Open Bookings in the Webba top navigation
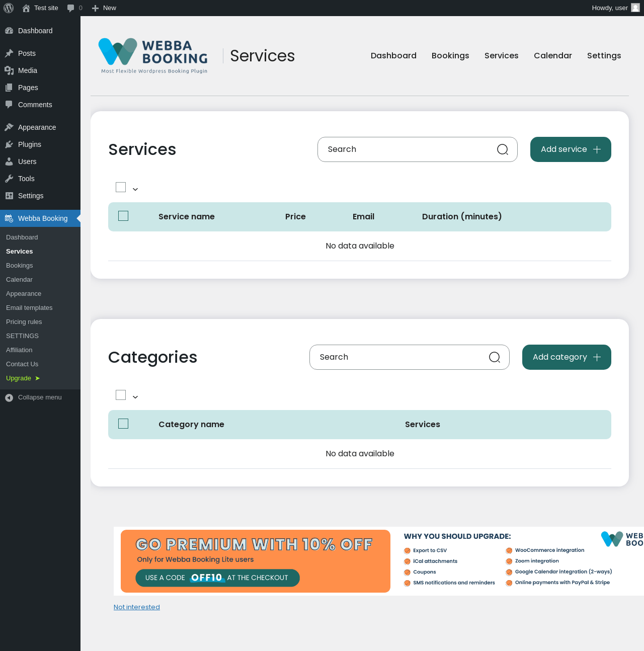This screenshot has width=644, height=651. (450, 55)
